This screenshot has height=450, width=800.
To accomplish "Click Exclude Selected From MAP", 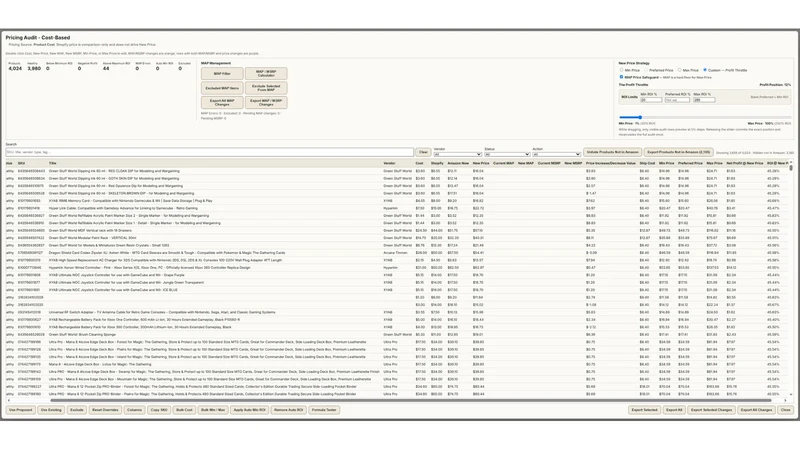I will [x=266, y=88].
